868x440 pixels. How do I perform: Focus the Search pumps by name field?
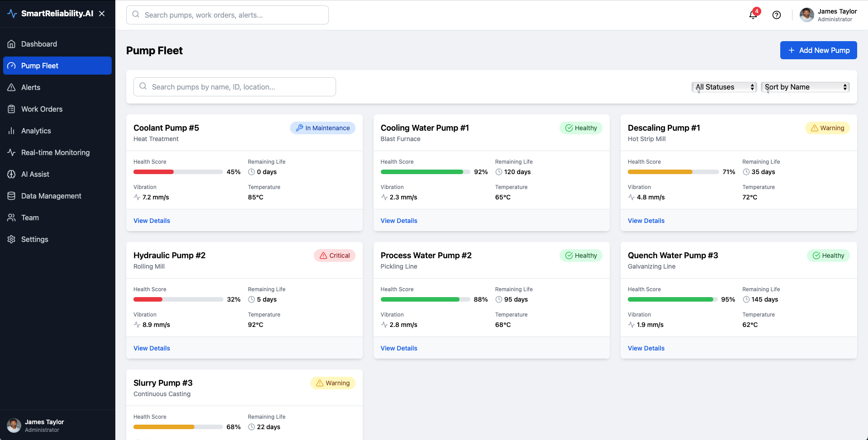tap(235, 87)
